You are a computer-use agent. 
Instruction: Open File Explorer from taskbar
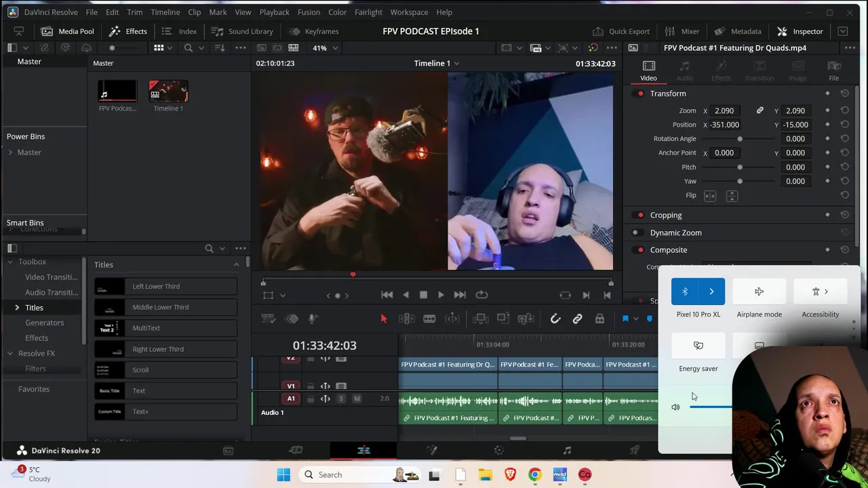point(485,475)
